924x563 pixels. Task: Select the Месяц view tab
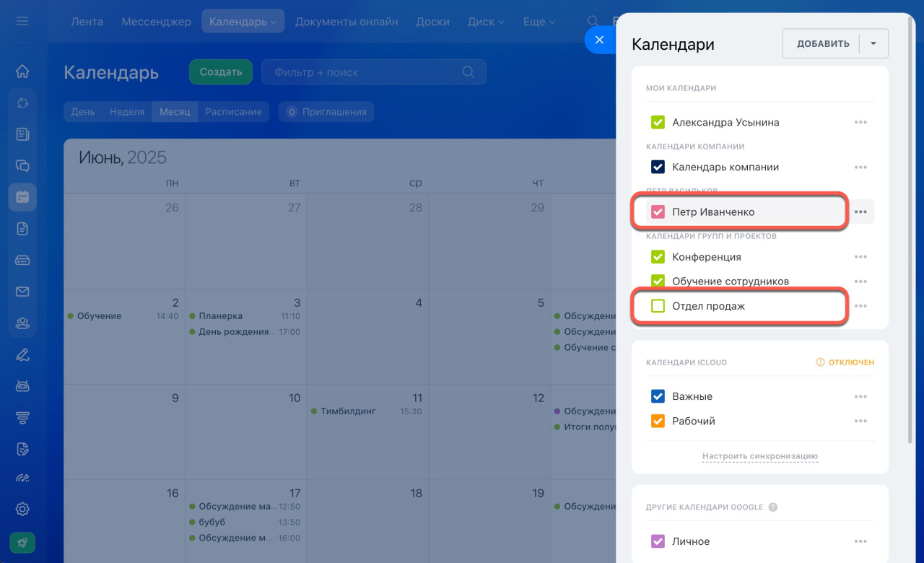point(175,112)
